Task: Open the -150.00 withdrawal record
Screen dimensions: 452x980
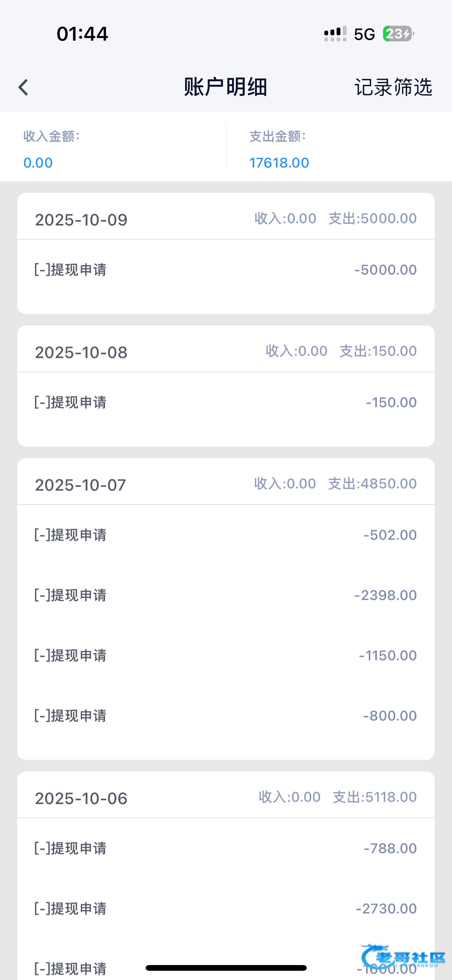Action: coord(225,403)
